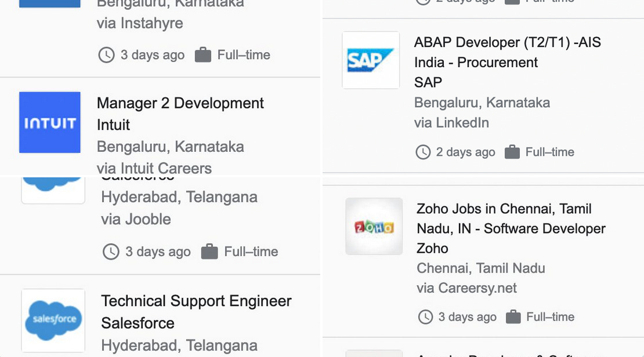Viewport: 644px width, 357px height.
Task: Click the 'via Intuit Careers' source text
Action: tap(154, 168)
